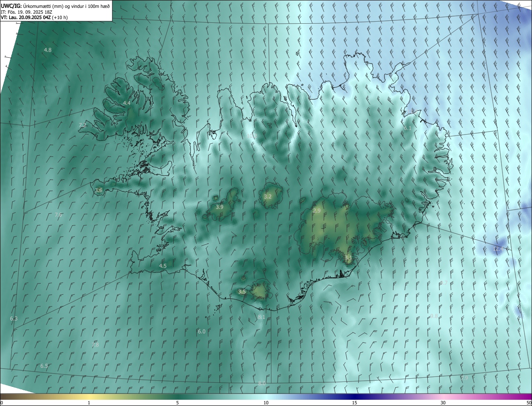Click the 6.1 value label on the map
The width and height of the screenshot is (532, 406).
pyautogui.click(x=408, y=128)
